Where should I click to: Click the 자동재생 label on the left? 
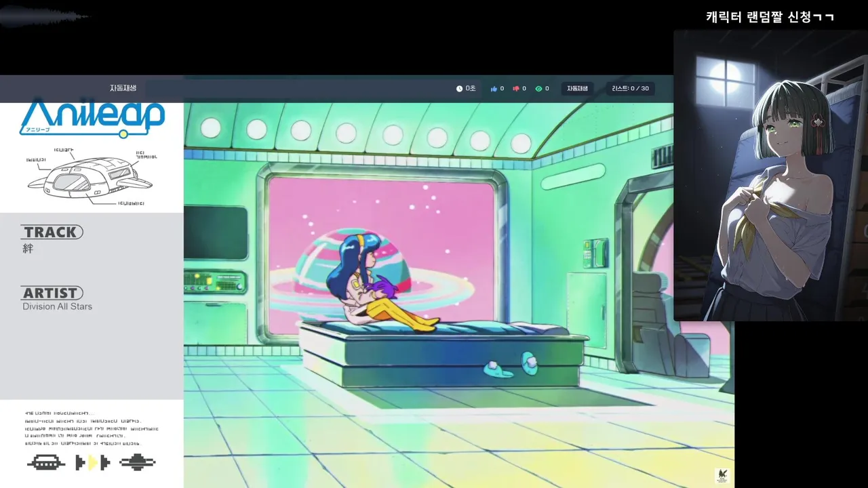[123, 88]
